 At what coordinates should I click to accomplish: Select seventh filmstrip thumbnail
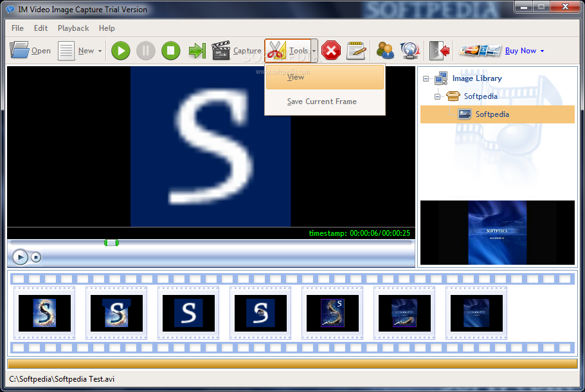coord(476,313)
